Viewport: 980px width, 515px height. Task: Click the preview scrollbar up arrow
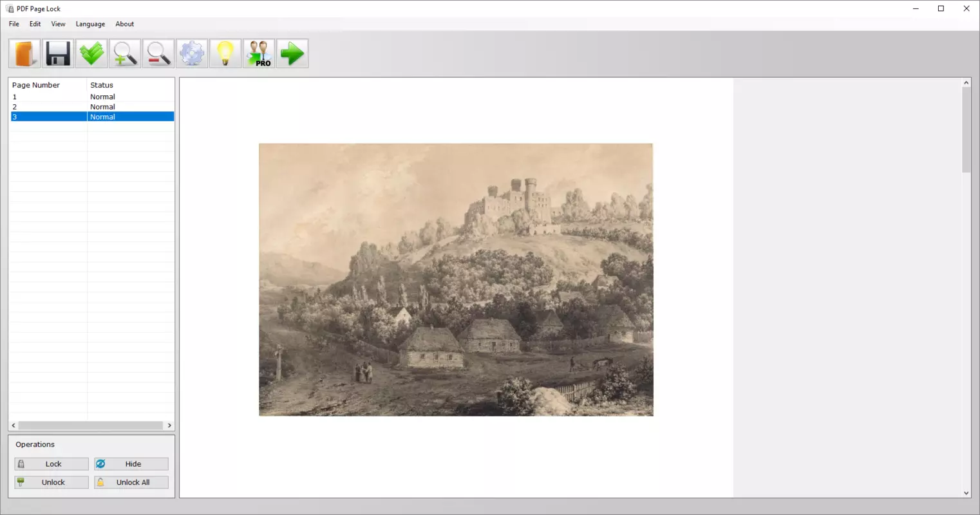coord(966,82)
